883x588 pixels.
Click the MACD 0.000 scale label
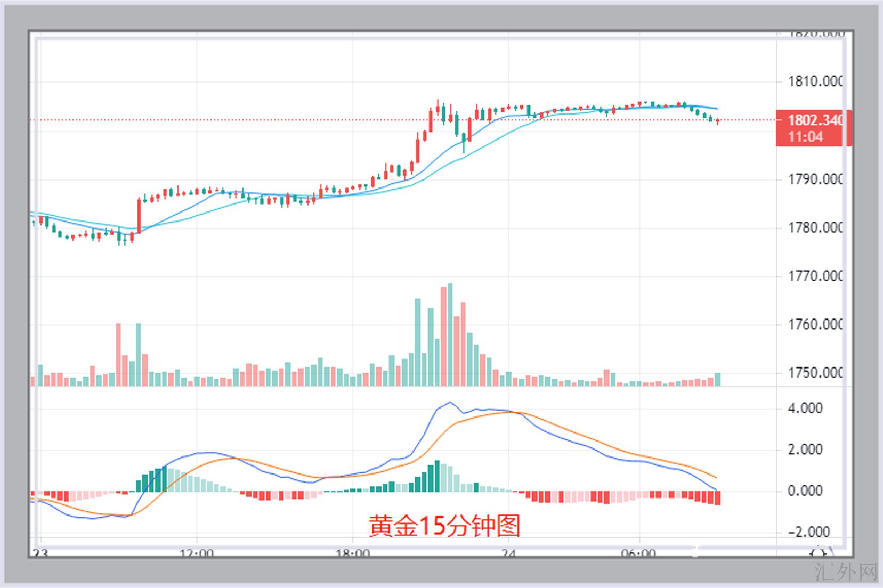pos(805,491)
